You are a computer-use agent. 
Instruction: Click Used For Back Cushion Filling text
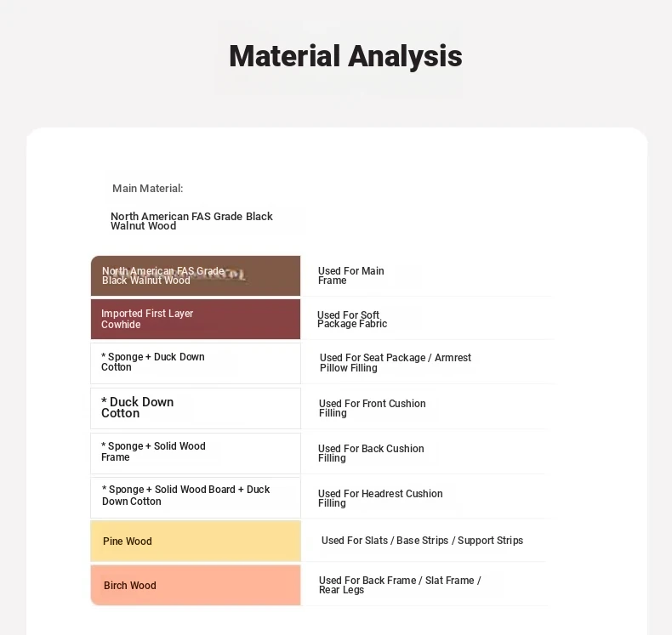tap(371, 453)
